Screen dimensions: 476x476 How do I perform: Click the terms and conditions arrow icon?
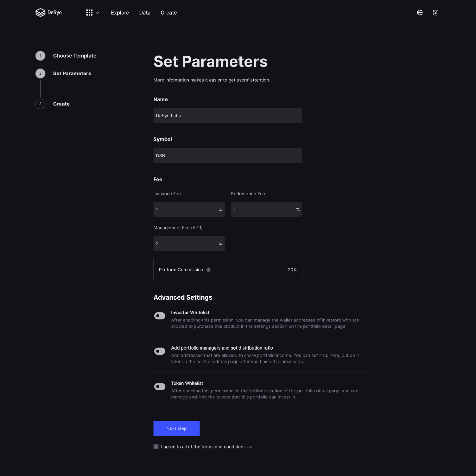pyautogui.click(x=249, y=447)
